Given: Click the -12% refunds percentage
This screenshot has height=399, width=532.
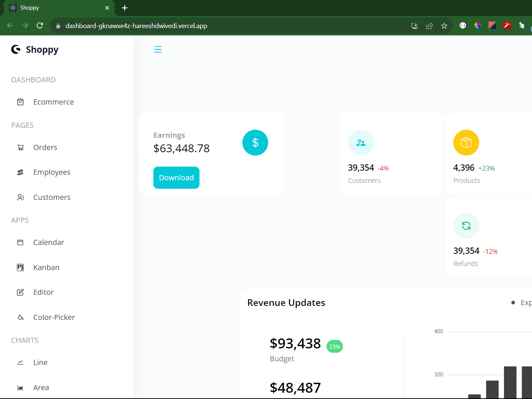Looking at the screenshot, I should click(x=490, y=252).
